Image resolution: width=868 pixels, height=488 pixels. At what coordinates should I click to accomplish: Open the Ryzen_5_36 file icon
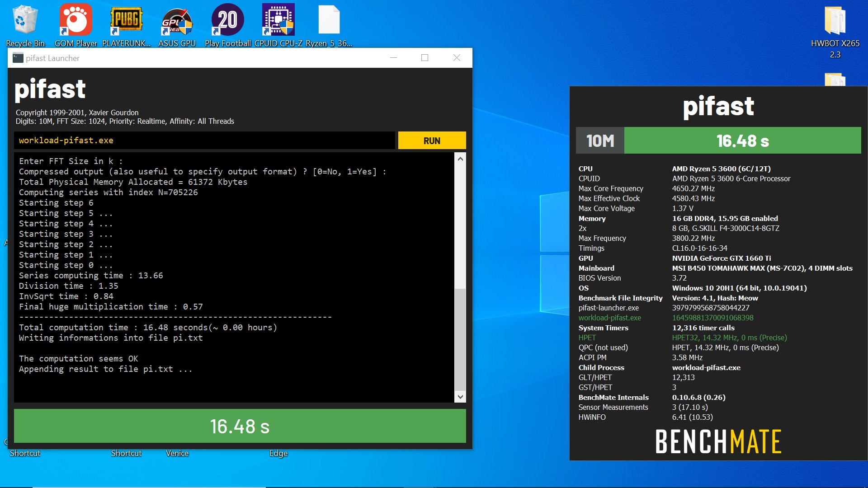329,26
